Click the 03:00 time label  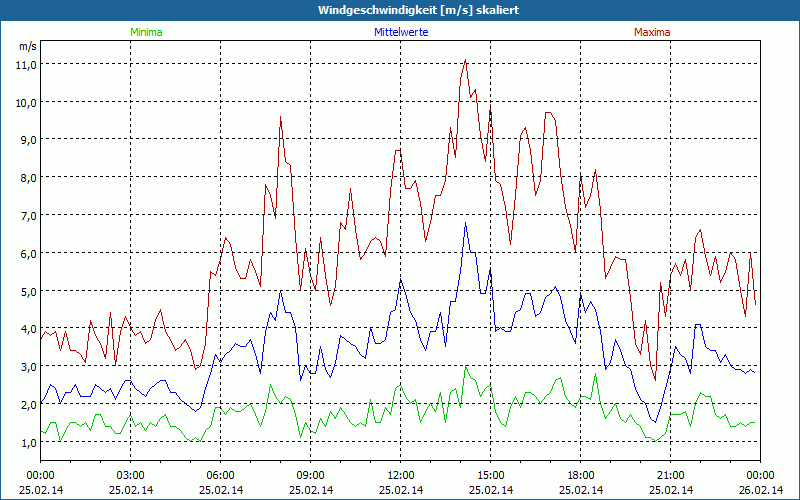(x=131, y=475)
